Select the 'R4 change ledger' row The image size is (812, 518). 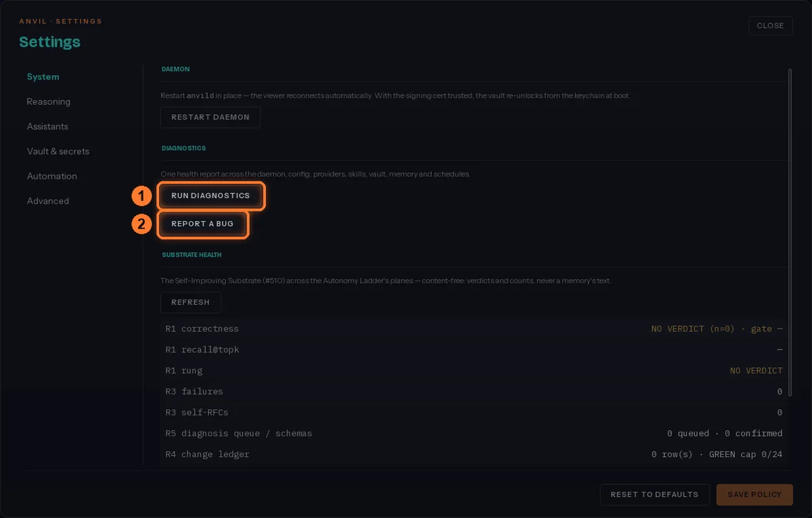[474, 454]
